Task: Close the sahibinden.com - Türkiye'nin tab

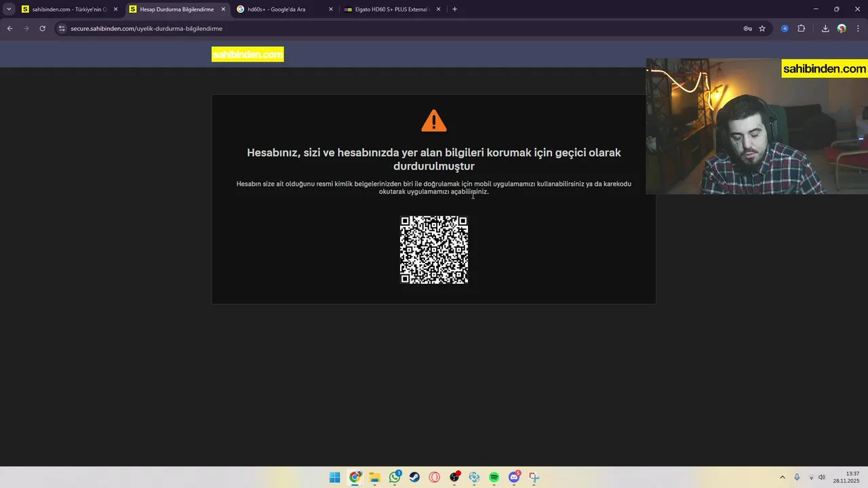Action: point(116,9)
